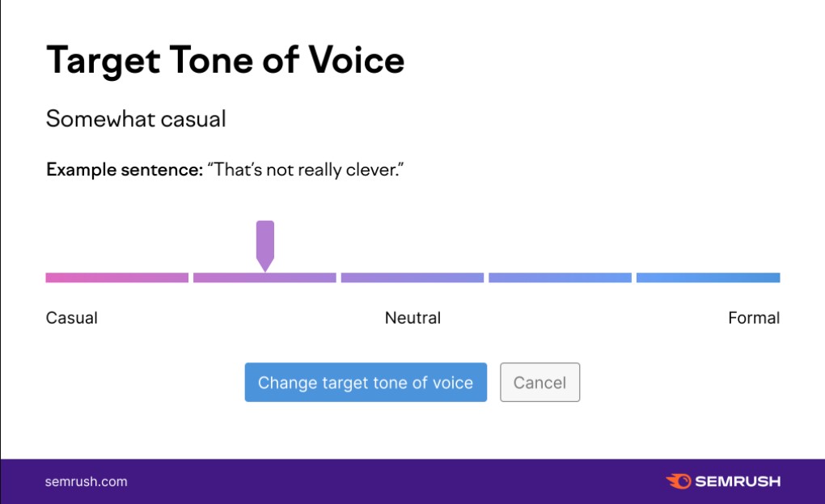Open the semrush.com link in the footer
The width and height of the screenshot is (825, 504).
pyautogui.click(x=87, y=481)
